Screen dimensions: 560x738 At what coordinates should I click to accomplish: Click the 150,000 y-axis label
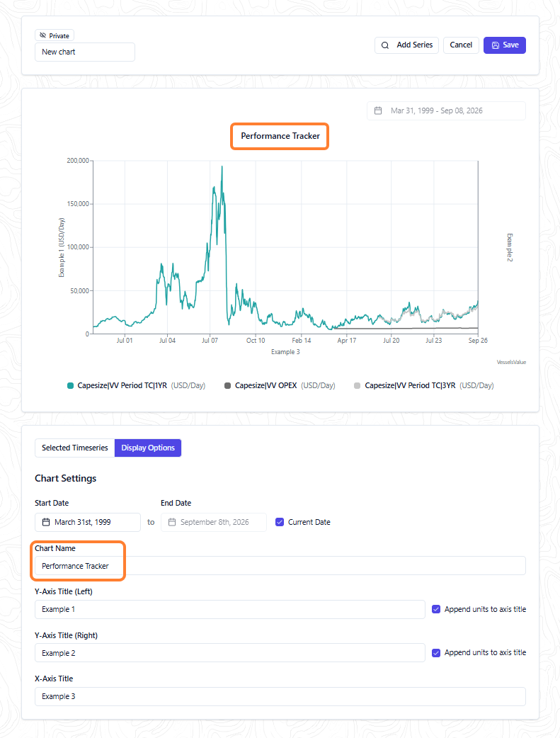pyautogui.click(x=78, y=204)
